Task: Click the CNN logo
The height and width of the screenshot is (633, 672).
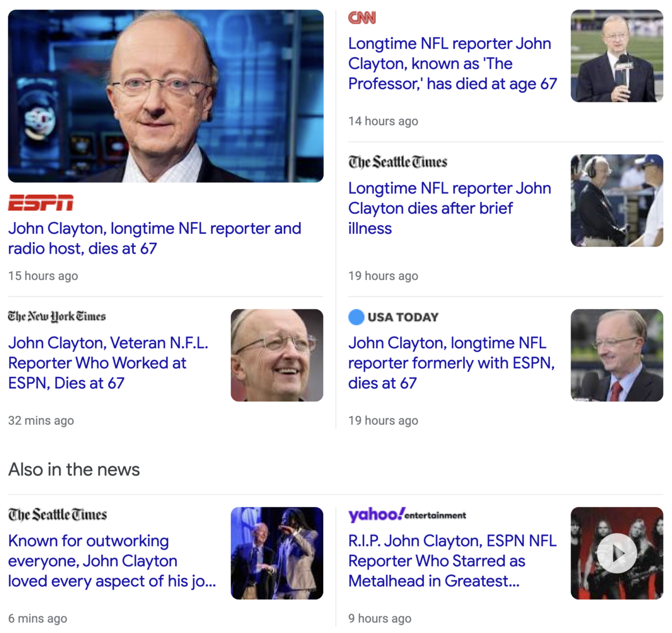Action: pos(362,18)
